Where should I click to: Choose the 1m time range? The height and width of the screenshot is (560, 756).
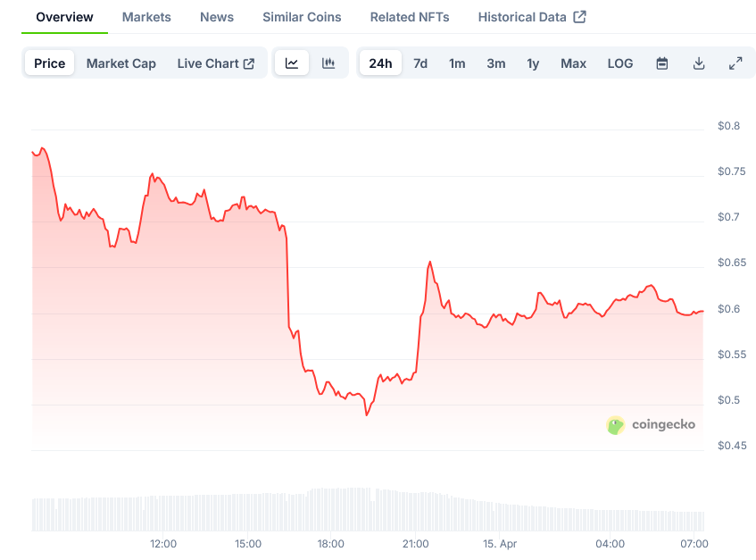pyautogui.click(x=457, y=63)
